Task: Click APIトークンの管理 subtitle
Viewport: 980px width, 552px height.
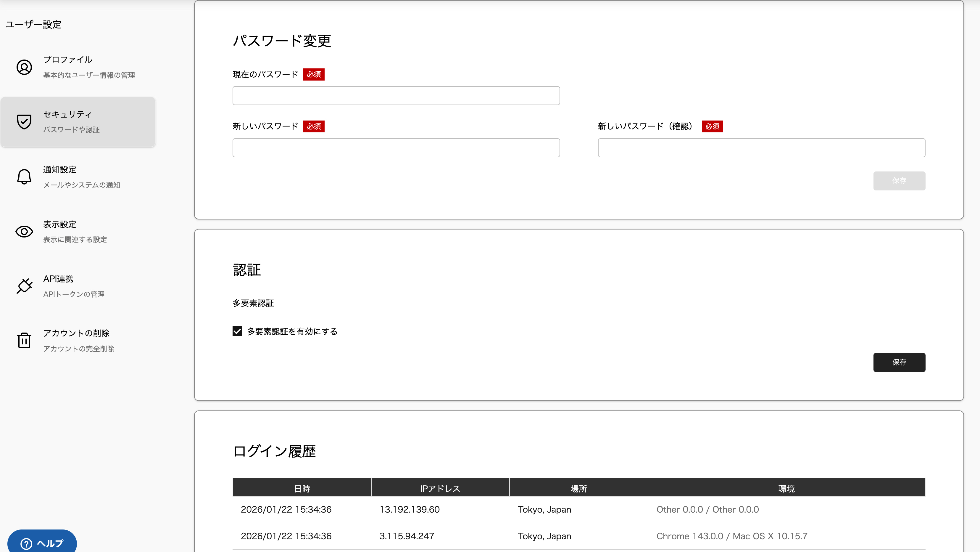Action: (74, 294)
